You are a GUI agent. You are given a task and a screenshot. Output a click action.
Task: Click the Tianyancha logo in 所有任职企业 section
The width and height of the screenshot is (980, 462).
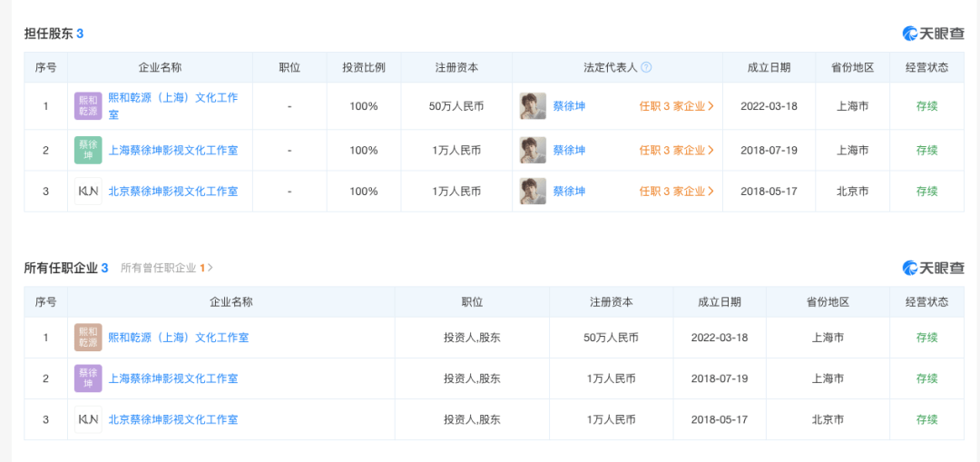point(933,268)
